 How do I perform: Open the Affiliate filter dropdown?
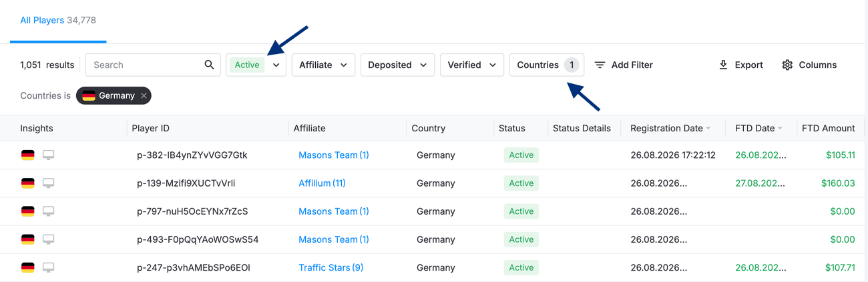click(323, 65)
